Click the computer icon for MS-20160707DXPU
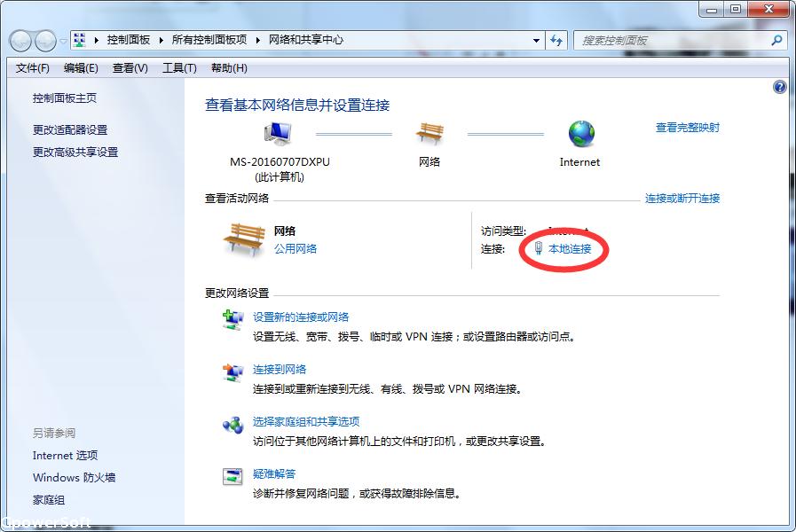796x532 pixels. [x=278, y=134]
